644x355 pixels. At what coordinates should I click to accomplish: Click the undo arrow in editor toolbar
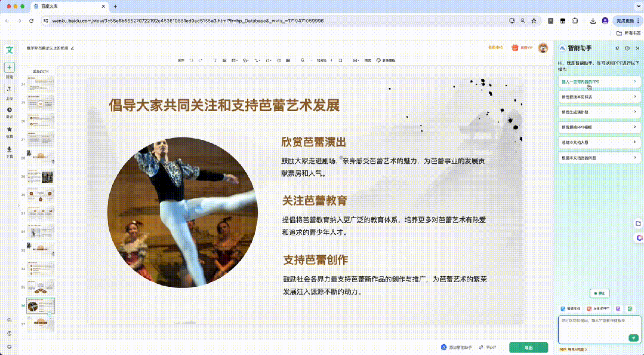tap(192, 60)
